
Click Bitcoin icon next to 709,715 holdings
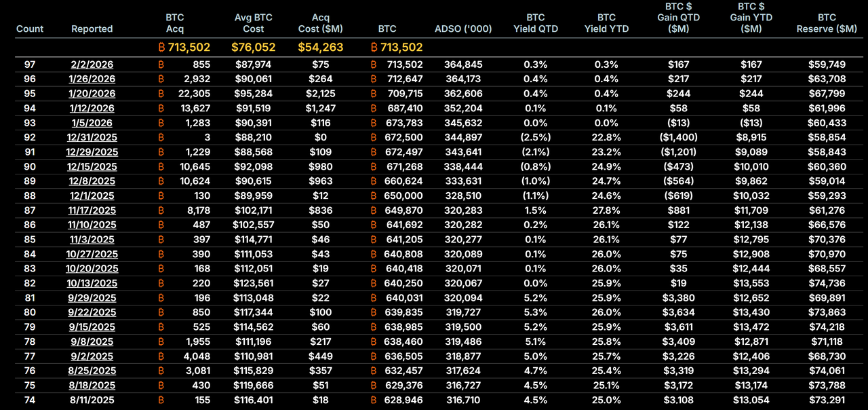374,94
